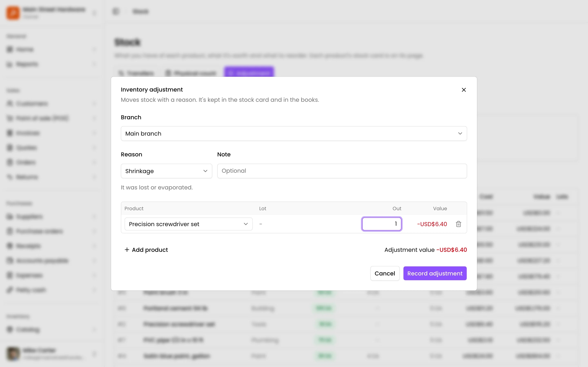This screenshot has width=588, height=367.
Task: Open the Mike Carter user profile avatar
Action: point(13,354)
